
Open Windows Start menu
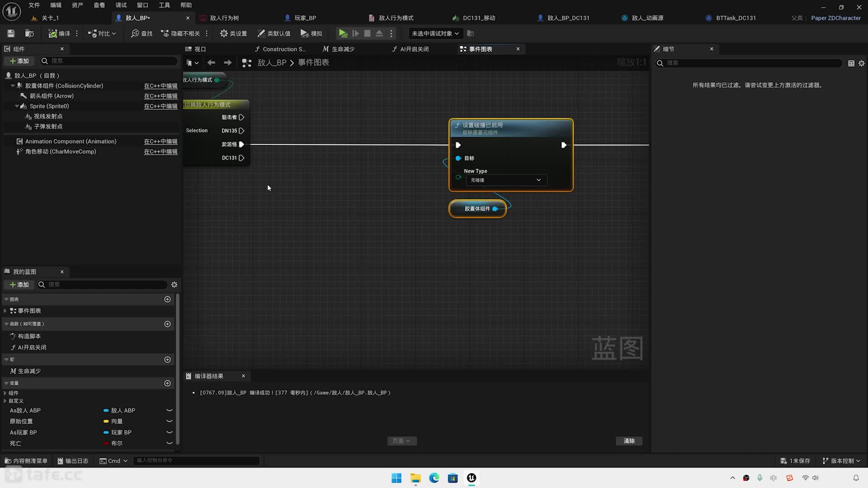(396, 478)
